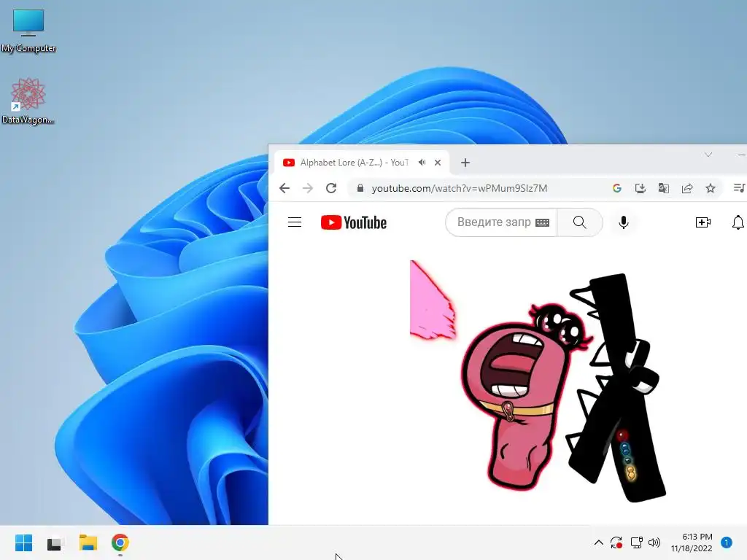747x560 pixels.
Task: Translate this page icon
Action: click(664, 188)
